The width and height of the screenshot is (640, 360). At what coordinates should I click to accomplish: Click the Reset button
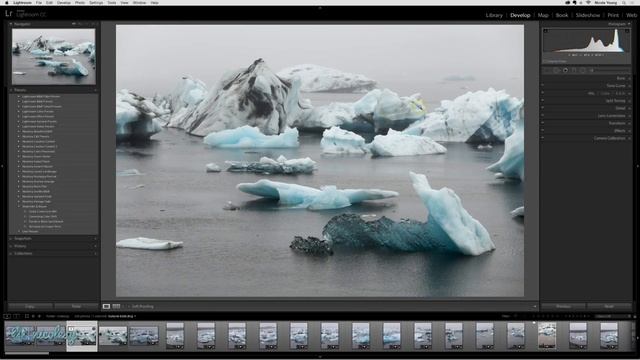(x=609, y=306)
